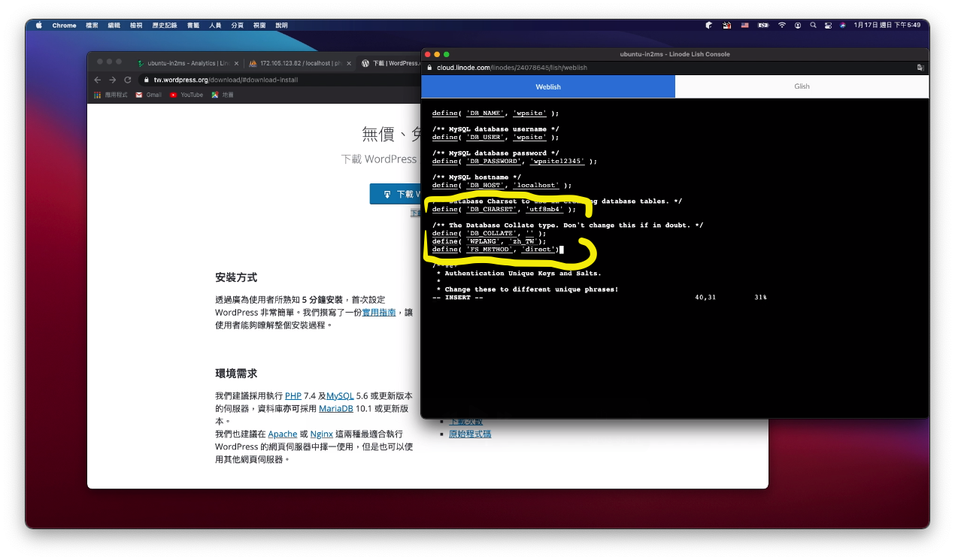Screen dimensions: 955x560
Task: Click the translate icon in Lish address bar
Action: point(920,68)
